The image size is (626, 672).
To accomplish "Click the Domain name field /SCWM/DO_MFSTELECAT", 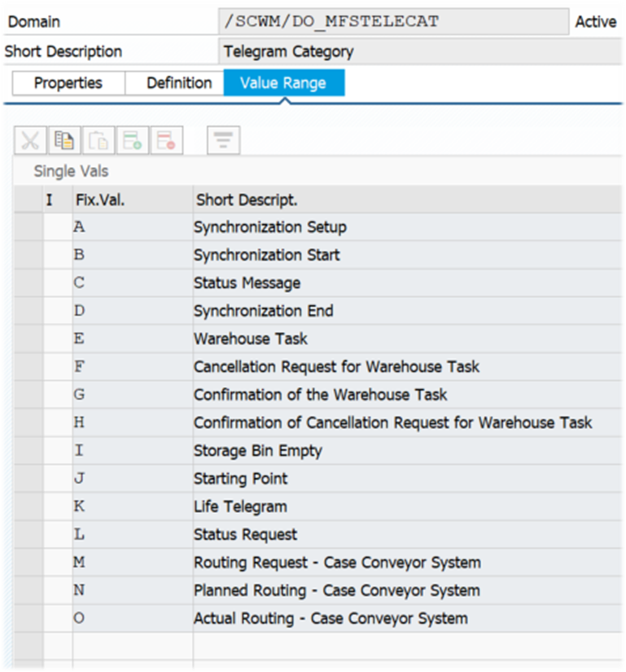I will click(x=393, y=21).
